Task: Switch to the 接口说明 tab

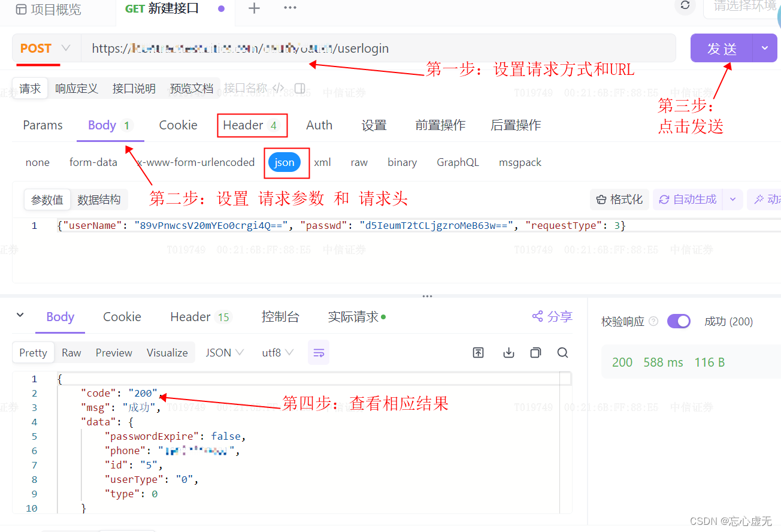Action: click(134, 89)
